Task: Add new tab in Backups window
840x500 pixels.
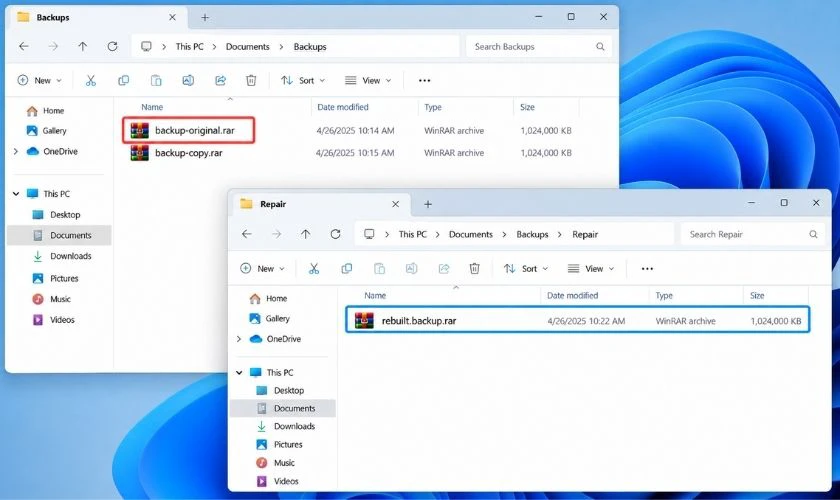Action: [x=205, y=18]
